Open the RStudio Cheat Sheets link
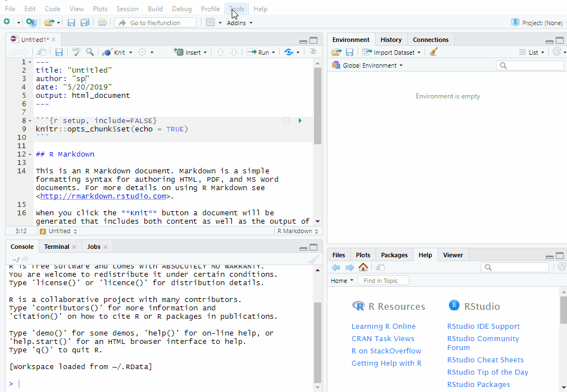Screen dimensions: 567x392 coord(485,360)
